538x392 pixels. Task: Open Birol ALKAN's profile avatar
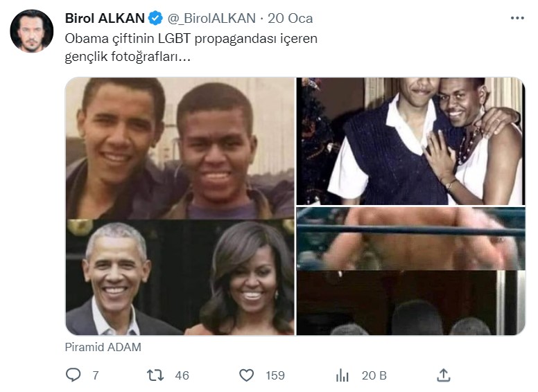(32, 31)
